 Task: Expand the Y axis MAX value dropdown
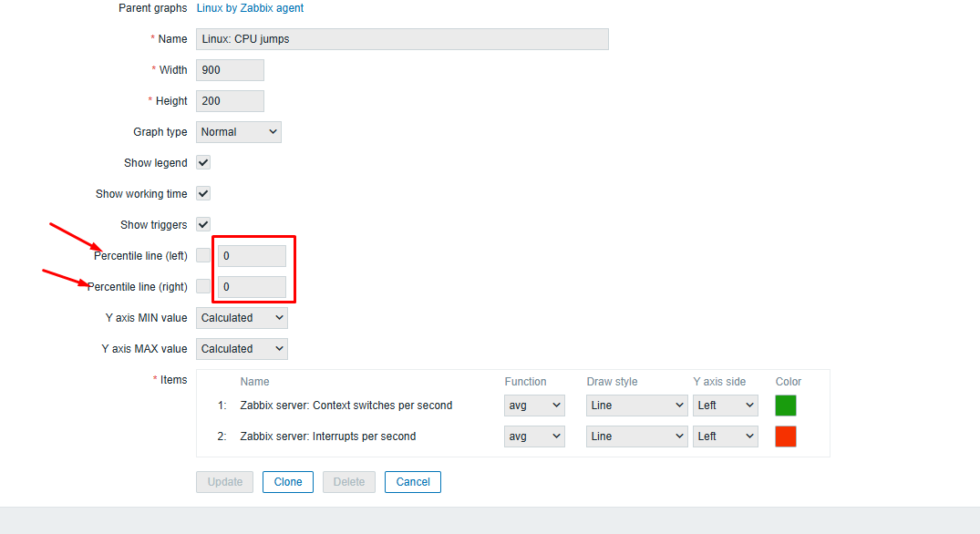click(x=242, y=349)
